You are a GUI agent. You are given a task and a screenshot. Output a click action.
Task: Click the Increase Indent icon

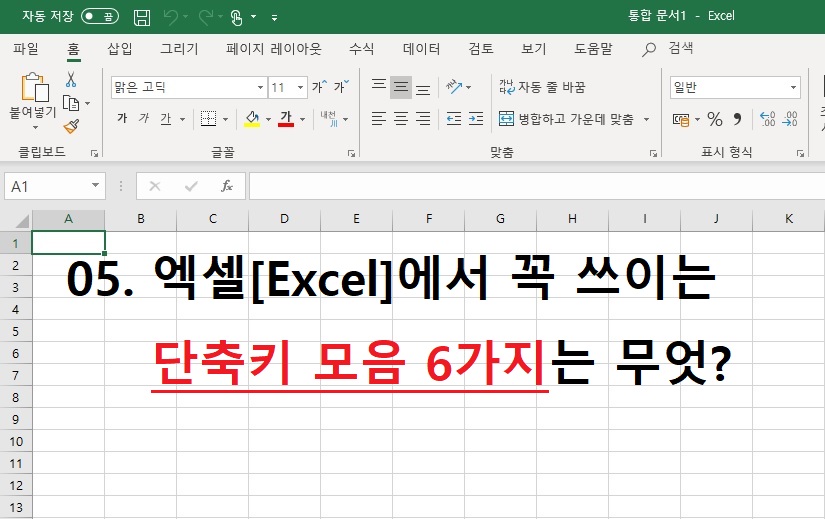coord(476,119)
